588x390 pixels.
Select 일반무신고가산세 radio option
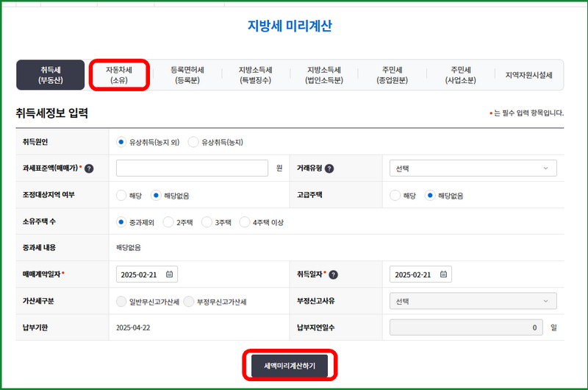click(x=121, y=302)
